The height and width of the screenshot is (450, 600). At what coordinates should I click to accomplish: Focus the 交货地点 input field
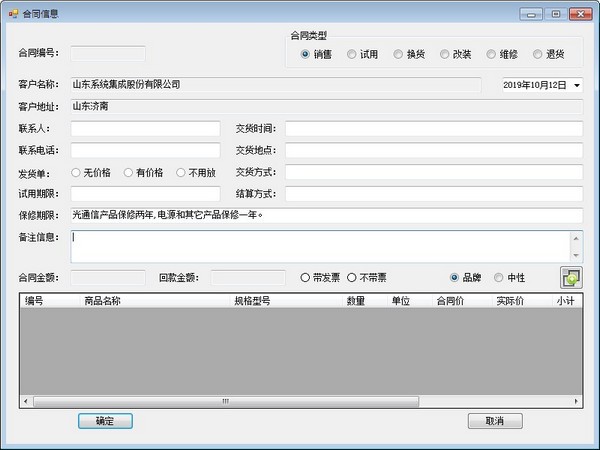click(434, 150)
